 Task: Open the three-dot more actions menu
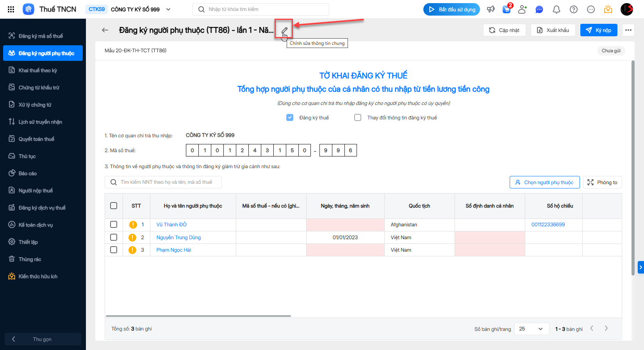[x=628, y=30]
